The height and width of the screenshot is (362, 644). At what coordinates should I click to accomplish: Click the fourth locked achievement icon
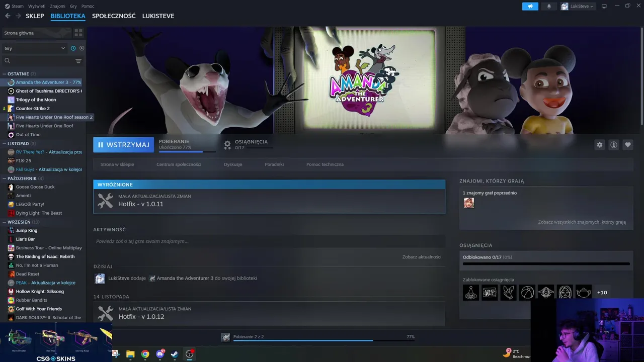(527, 292)
